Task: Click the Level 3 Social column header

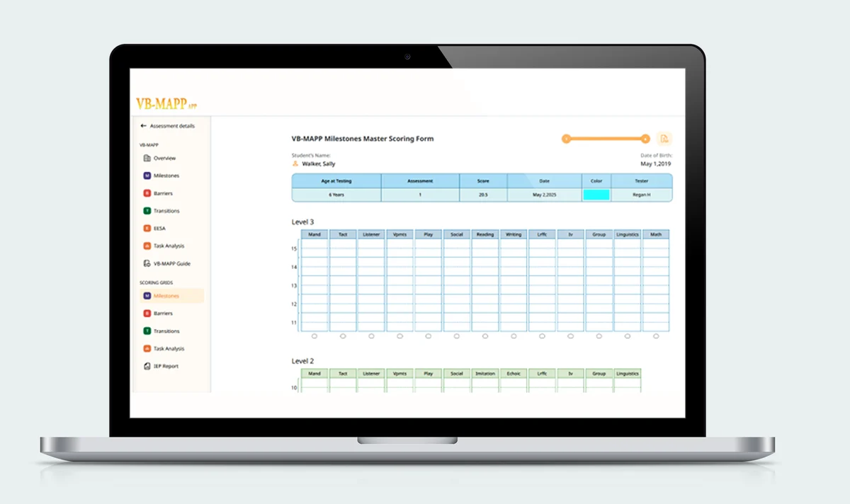Action: coord(457,234)
